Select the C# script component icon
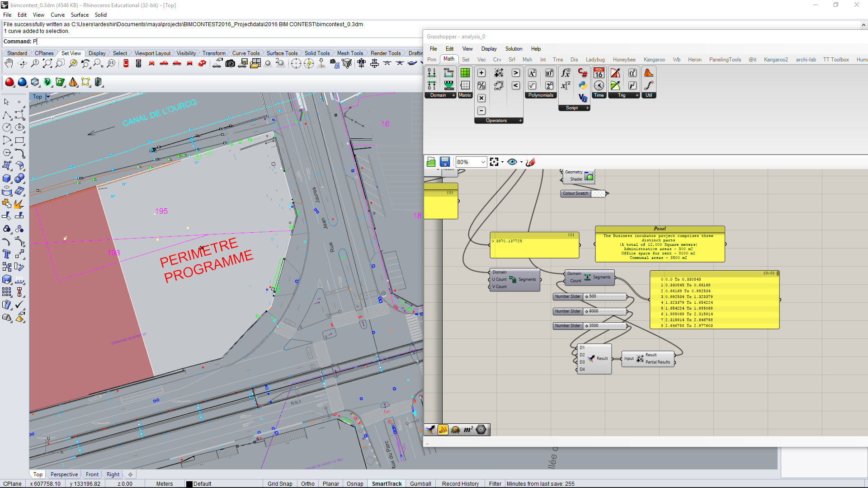 coord(583,73)
